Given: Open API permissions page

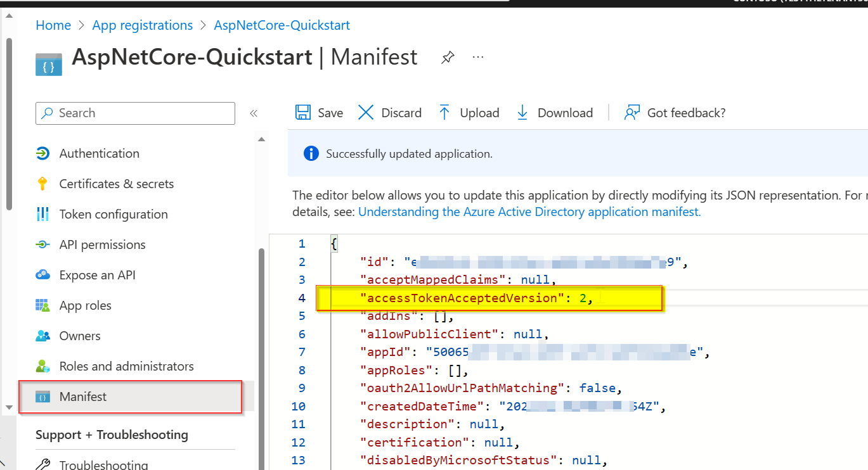Looking at the screenshot, I should (103, 245).
